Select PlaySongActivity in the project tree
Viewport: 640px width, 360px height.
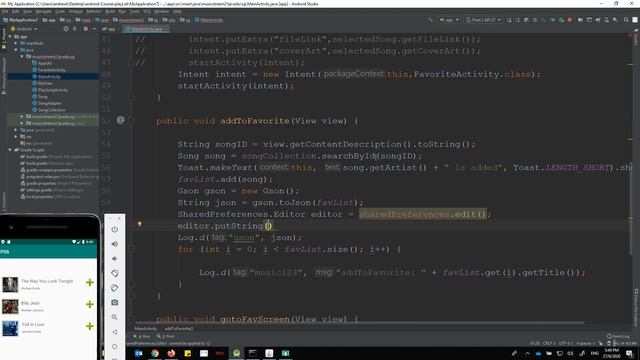53,90
